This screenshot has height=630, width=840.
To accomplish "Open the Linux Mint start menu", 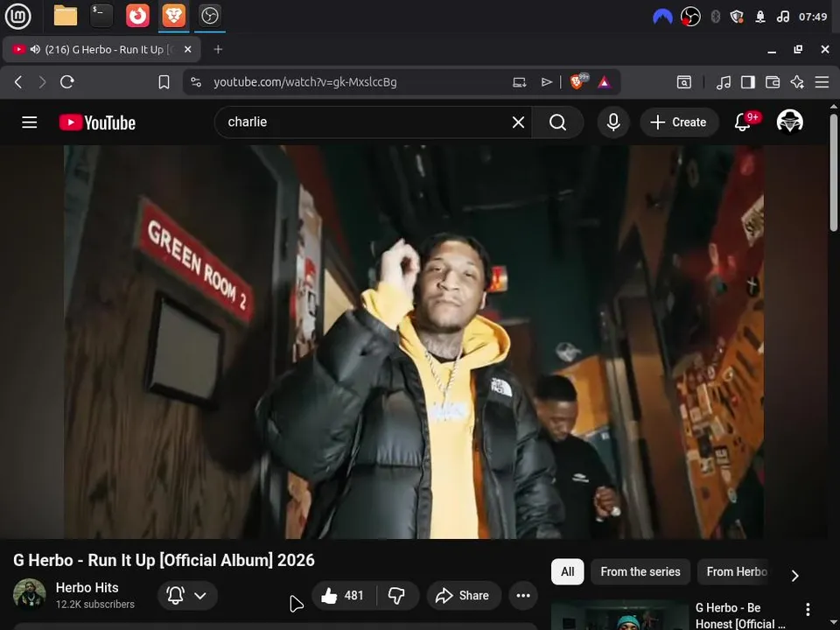I will [x=17, y=16].
